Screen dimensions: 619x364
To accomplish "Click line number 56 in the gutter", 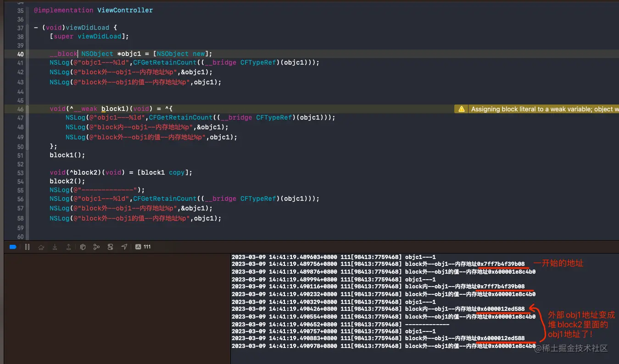I will click(x=20, y=199).
